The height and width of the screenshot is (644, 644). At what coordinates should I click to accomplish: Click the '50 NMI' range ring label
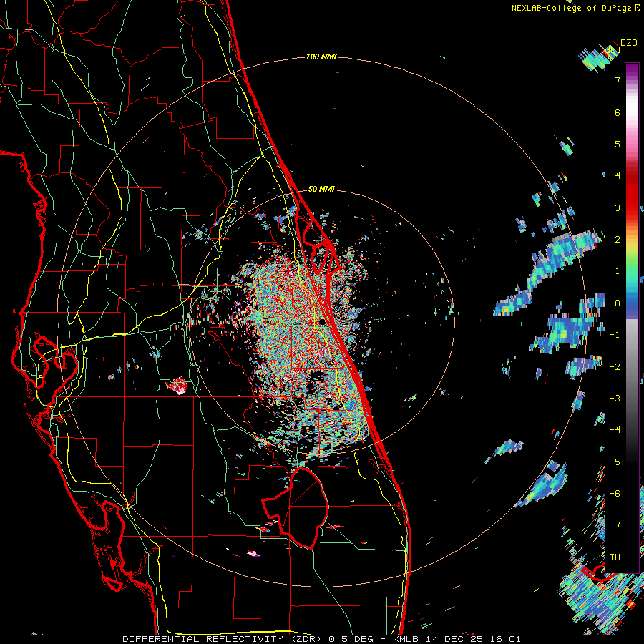[321, 189]
